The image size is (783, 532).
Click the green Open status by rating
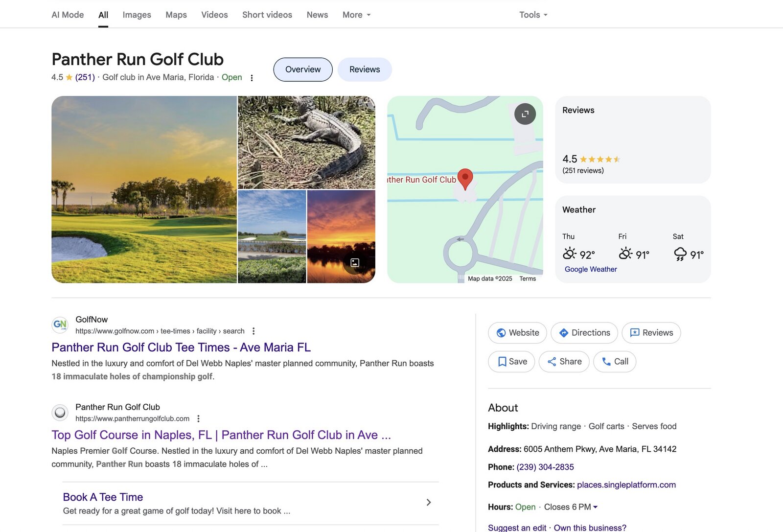231,77
